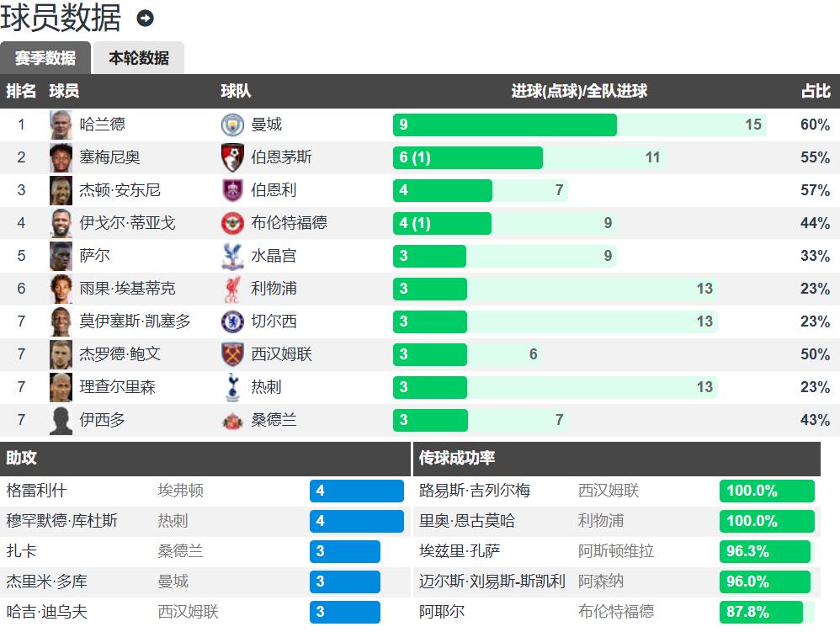This screenshot has width=840, height=632.
Task: Click the arrow icon beside 球员数据
Action: (145, 18)
